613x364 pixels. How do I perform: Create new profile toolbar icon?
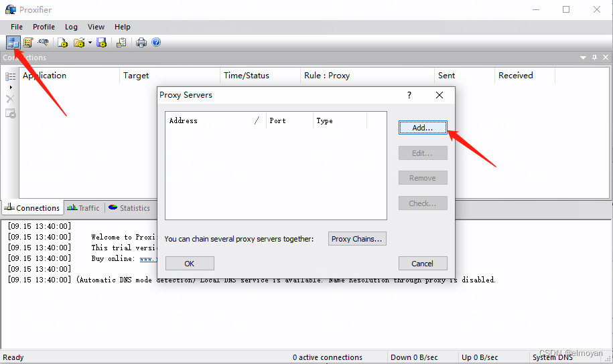pyautogui.click(x=62, y=42)
